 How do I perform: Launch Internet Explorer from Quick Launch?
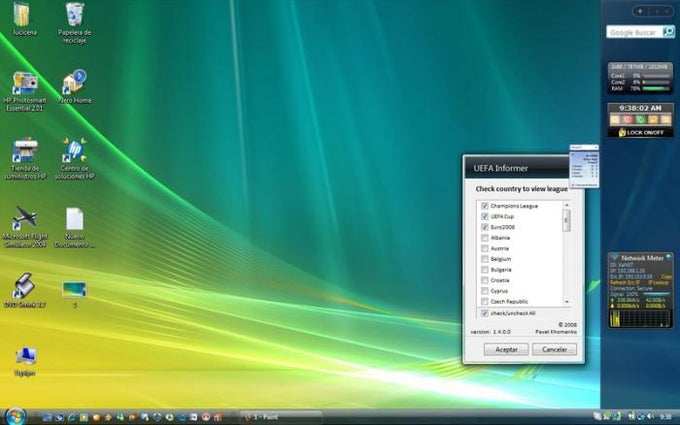tap(72, 417)
